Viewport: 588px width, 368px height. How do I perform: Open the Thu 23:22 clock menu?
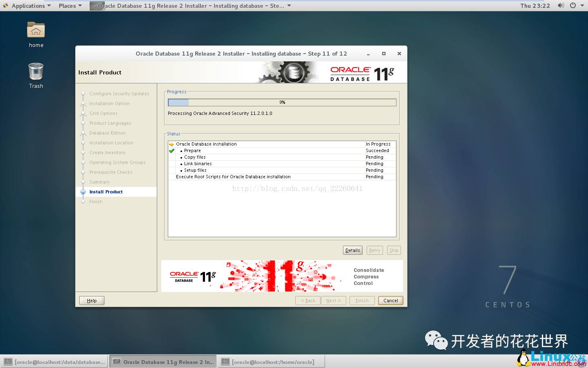[x=535, y=6]
